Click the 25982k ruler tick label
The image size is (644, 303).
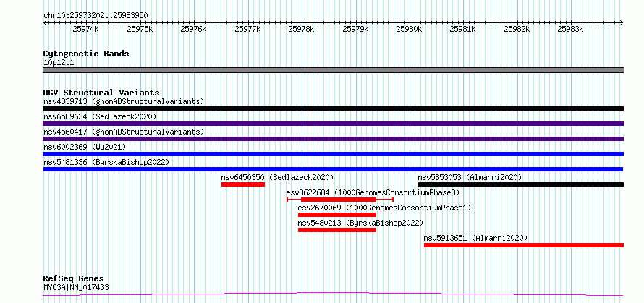coord(517,29)
